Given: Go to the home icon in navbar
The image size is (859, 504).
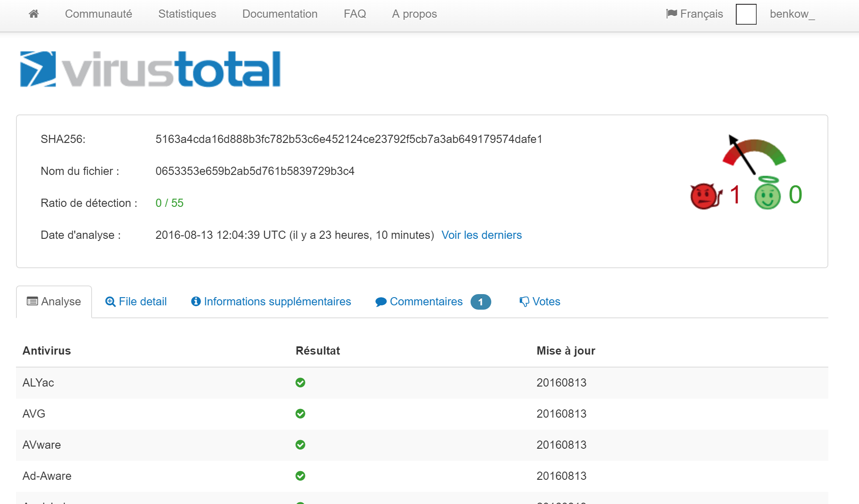Looking at the screenshot, I should 34,14.
